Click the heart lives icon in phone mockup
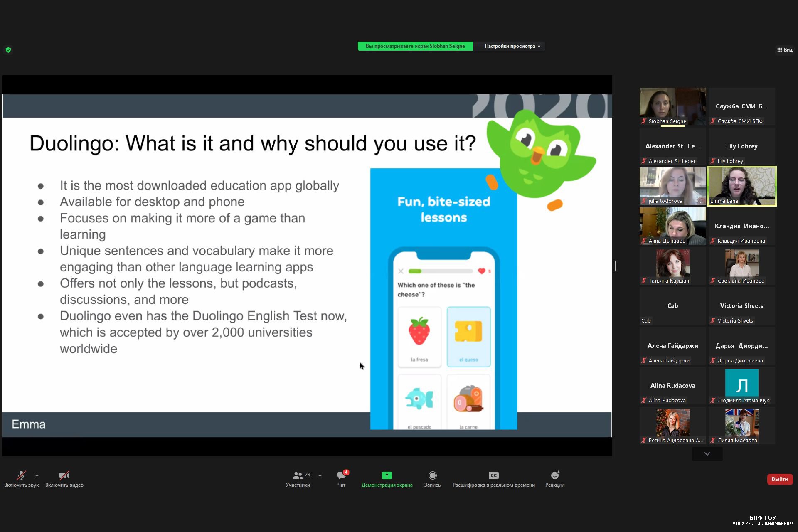The height and width of the screenshot is (532, 798). (482, 271)
